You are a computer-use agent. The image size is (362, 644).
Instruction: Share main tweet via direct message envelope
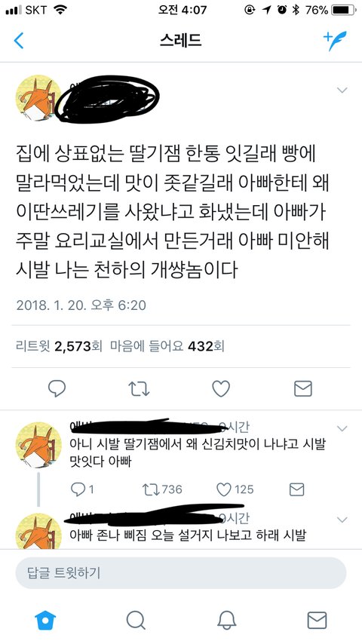click(x=303, y=388)
